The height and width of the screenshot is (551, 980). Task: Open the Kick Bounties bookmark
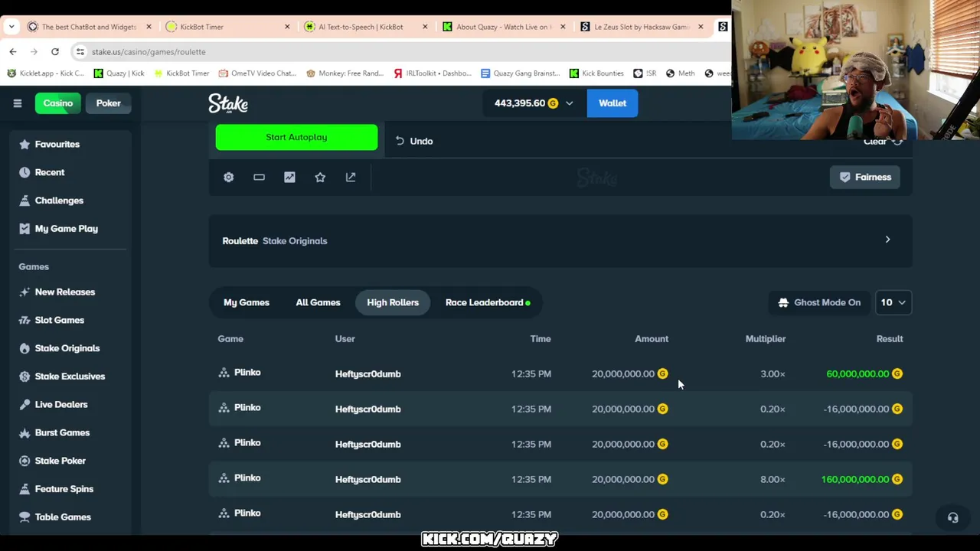pyautogui.click(x=596, y=73)
